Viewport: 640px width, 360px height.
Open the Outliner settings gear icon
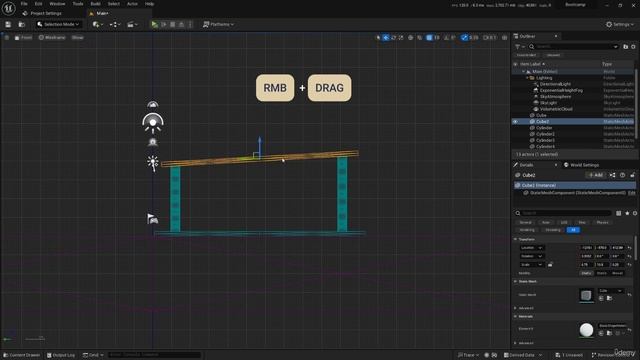coord(633,47)
